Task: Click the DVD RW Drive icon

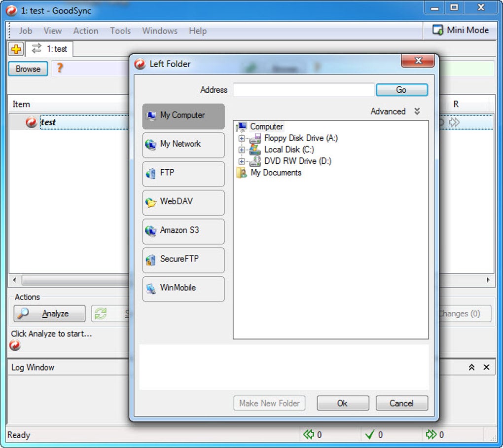Action: (255, 161)
